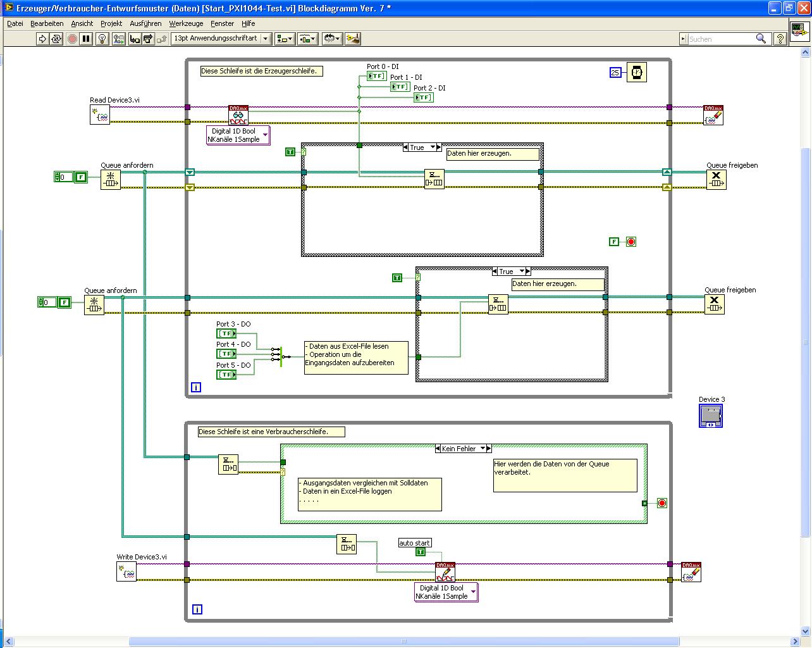
Task: Open the Werkzeuge menu
Action: click(x=186, y=23)
